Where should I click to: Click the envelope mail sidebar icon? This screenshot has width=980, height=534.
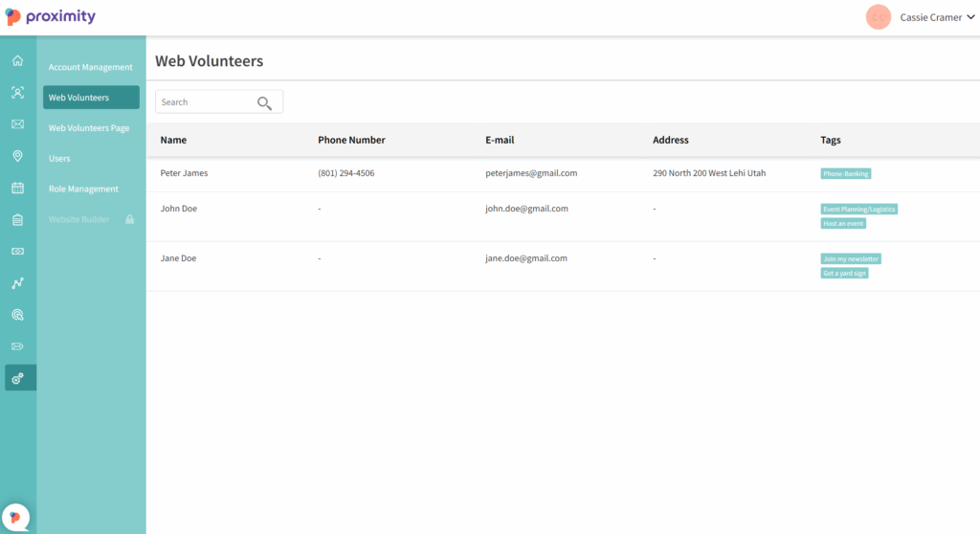point(17,124)
